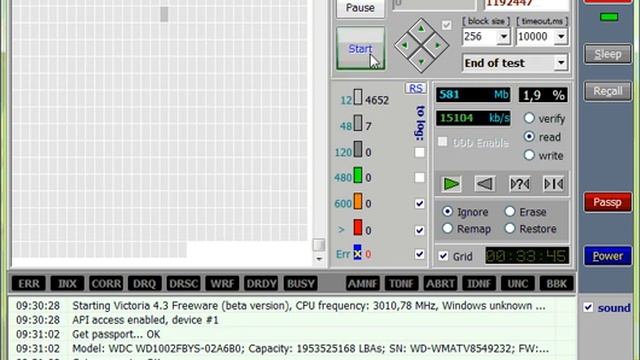This screenshot has width=640, height=360.
Task: Click the down arrow in navigation diamond
Action: click(x=421, y=62)
